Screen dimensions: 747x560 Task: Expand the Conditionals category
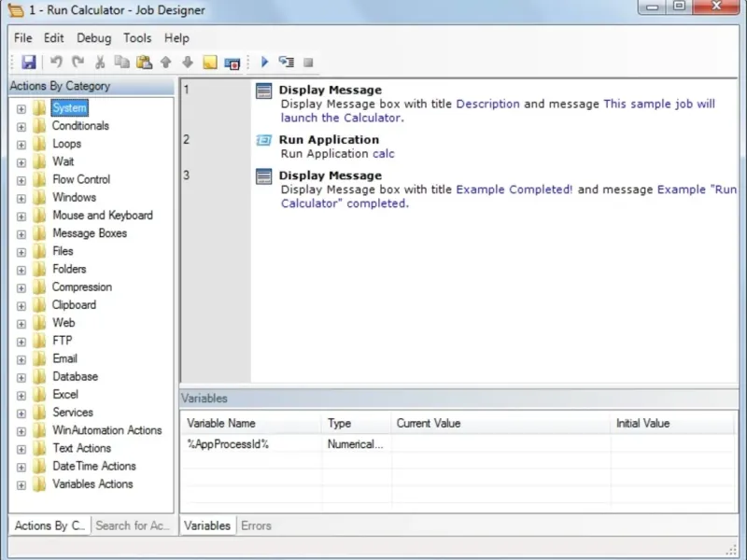click(21, 126)
